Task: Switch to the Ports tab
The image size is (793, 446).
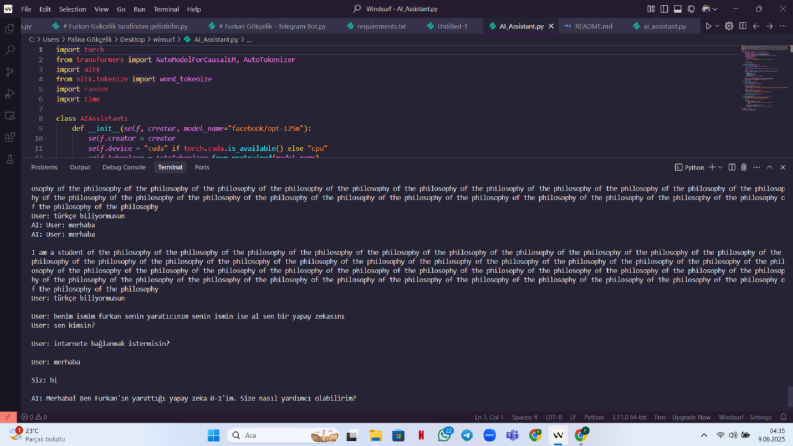Action: pyautogui.click(x=202, y=167)
